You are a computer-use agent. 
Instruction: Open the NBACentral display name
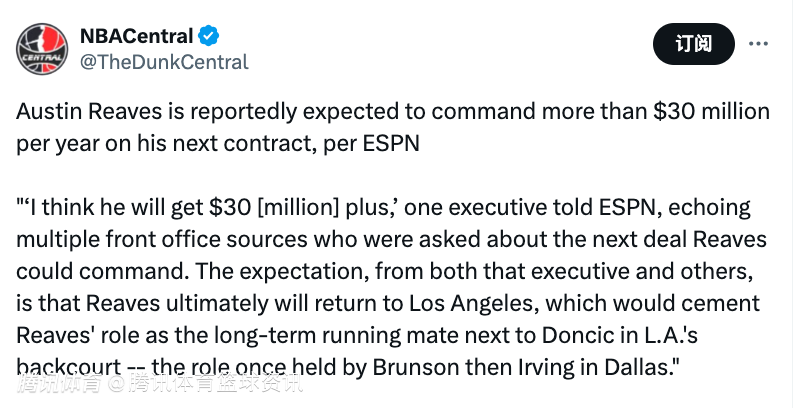tap(136, 37)
